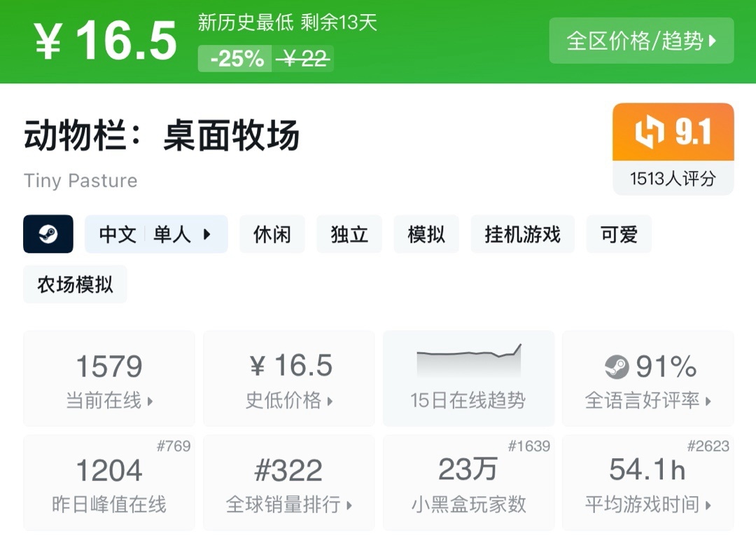View 1513人评分 rating count

[x=673, y=179]
